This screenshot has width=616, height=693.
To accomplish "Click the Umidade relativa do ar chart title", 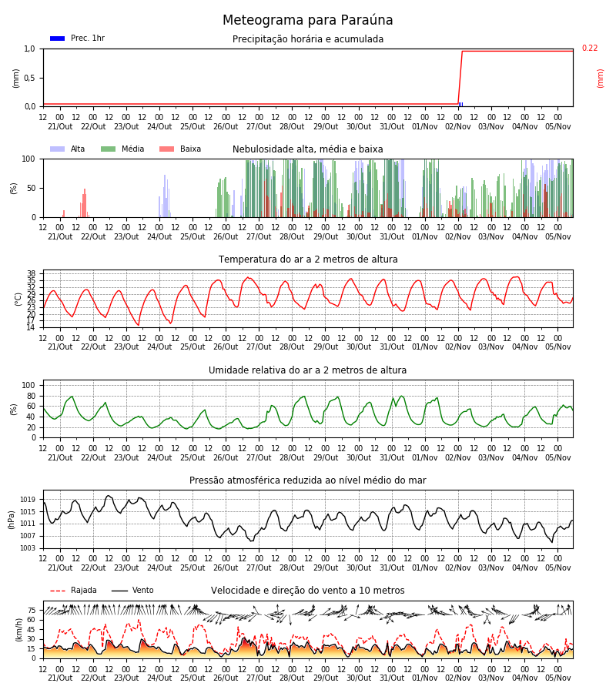I will coord(307,370).
